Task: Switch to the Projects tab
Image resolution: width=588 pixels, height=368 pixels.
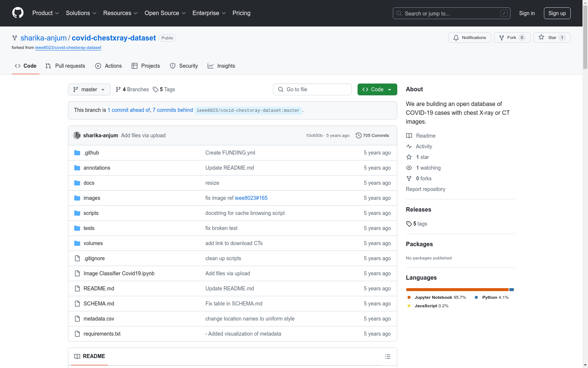Action: point(146,66)
